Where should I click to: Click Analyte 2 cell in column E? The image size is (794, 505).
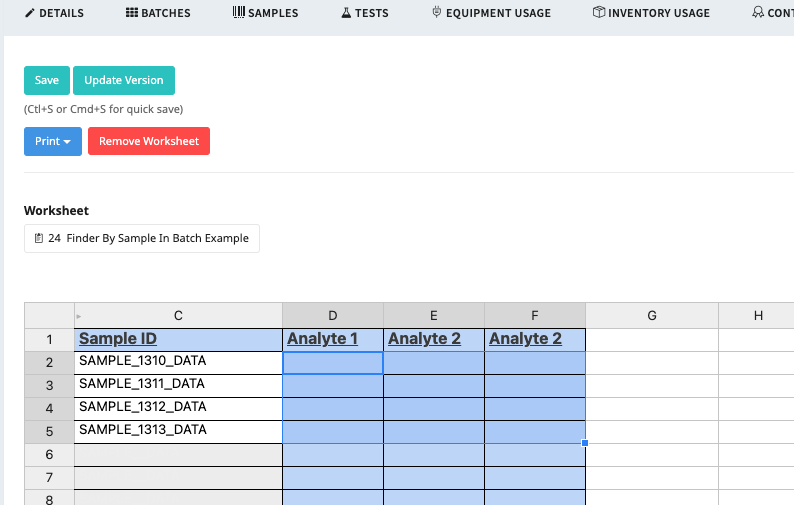tap(434, 339)
